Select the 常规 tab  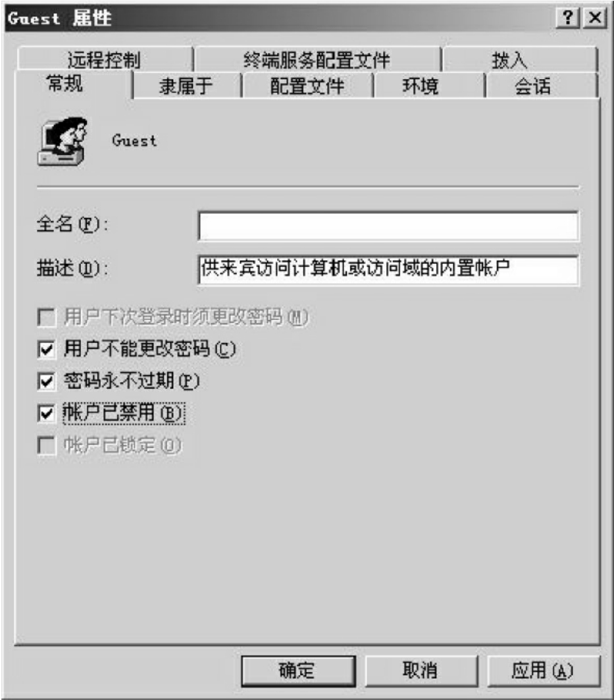65,84
